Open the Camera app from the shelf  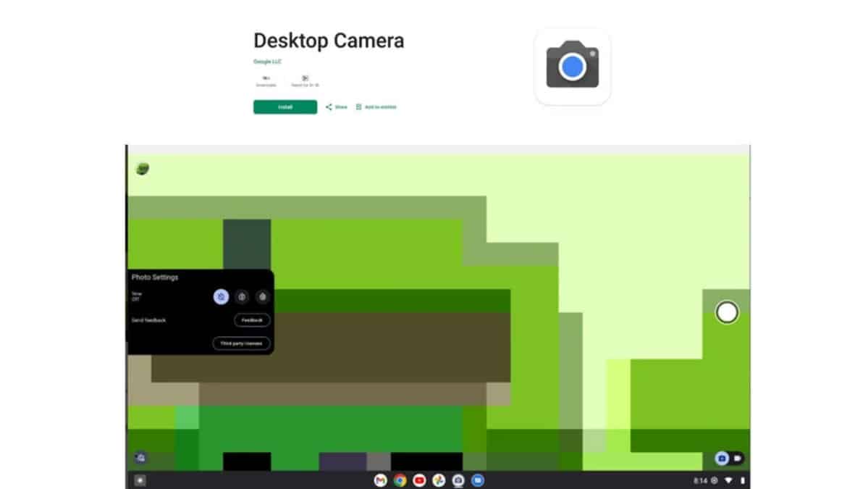(x=458, y=480)
